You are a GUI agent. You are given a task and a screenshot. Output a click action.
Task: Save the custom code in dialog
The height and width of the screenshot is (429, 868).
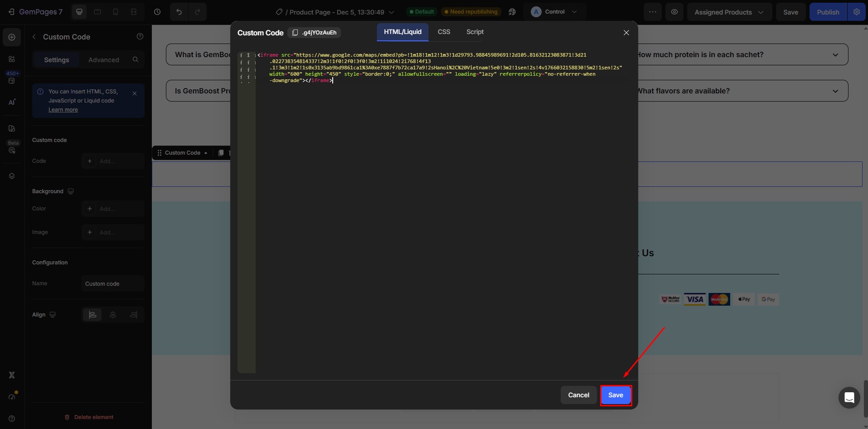tap(616, 395)
